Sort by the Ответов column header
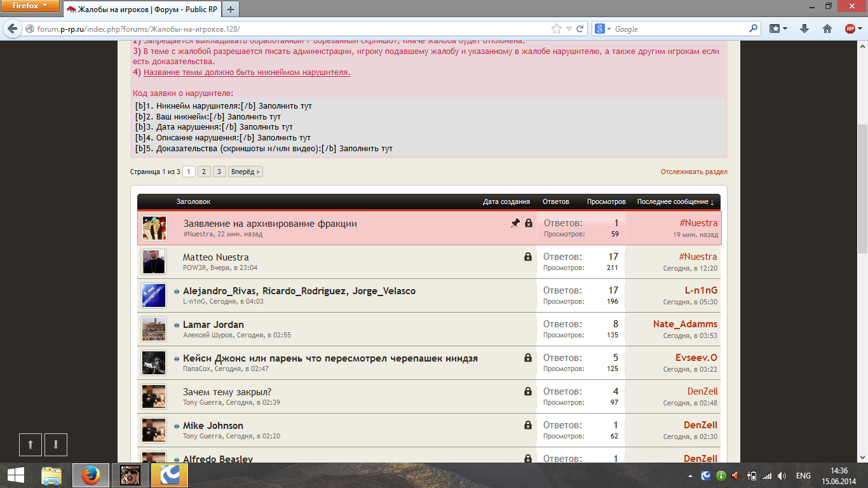868x488 pixels. 556,201
